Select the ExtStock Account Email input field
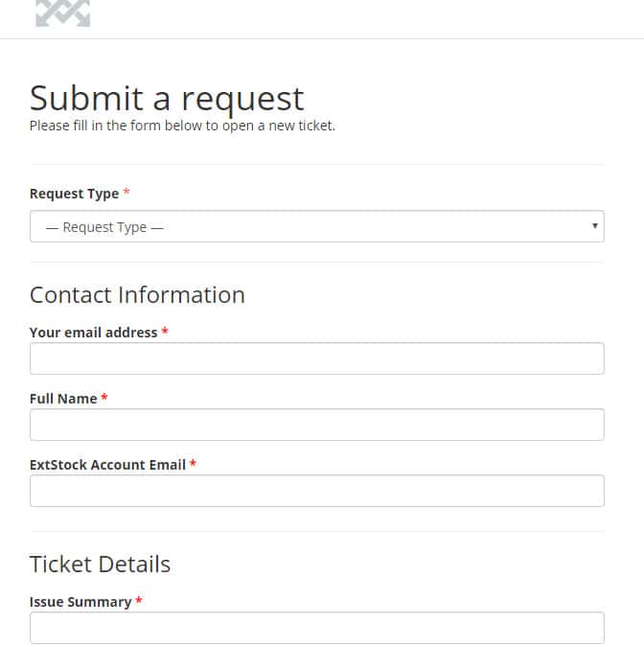 tap(316, 491)
